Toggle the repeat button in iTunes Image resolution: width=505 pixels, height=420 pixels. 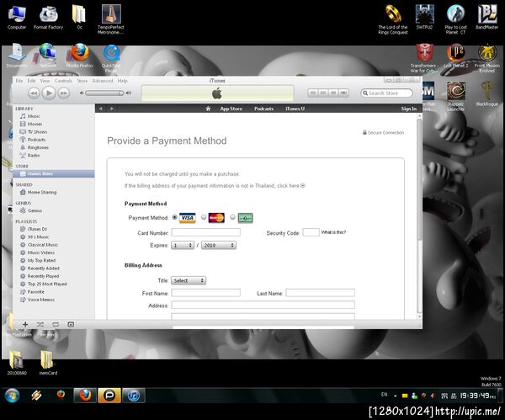point(56,324)
